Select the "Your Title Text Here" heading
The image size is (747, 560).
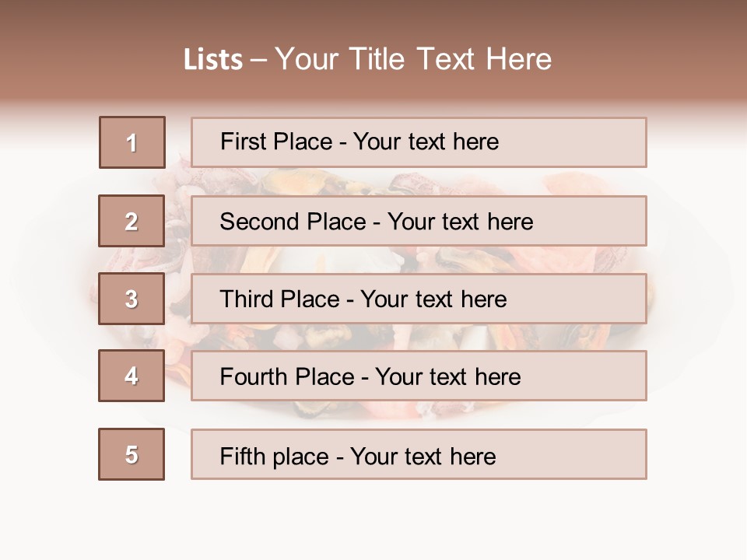(413, 59)
